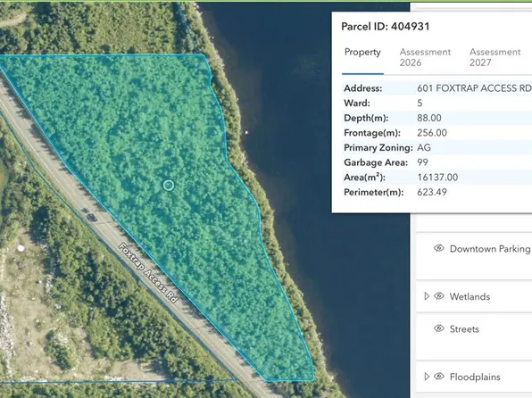Click the Foxtrap Access Rd street label
The height and width of the screenshot is (398, 532).
[148, 273]
